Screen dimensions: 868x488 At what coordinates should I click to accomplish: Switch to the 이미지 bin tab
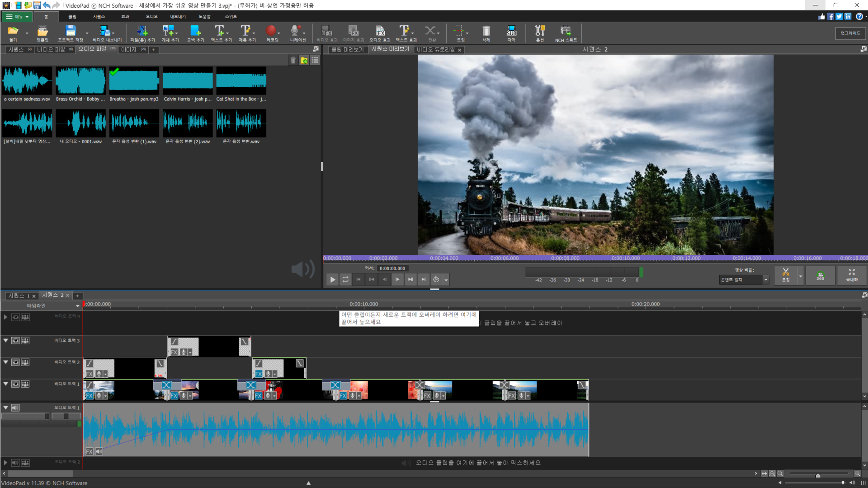click(x=129, y=50)
